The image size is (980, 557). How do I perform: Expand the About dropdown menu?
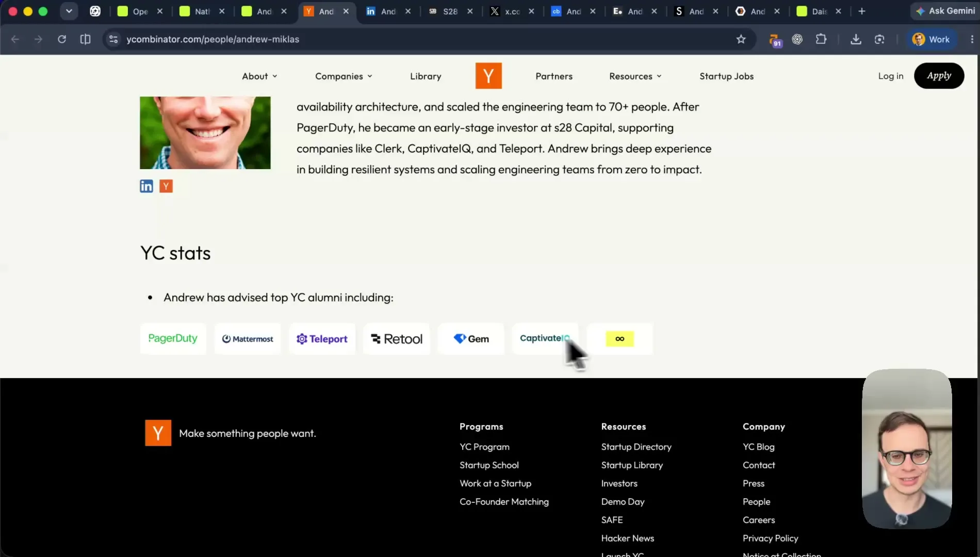coord(259,76)
